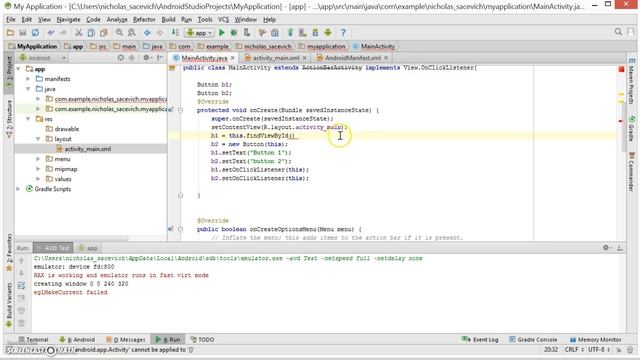
Task: Expand the mipmap folder
Action: pyautogui.click(x=38, y=169)
